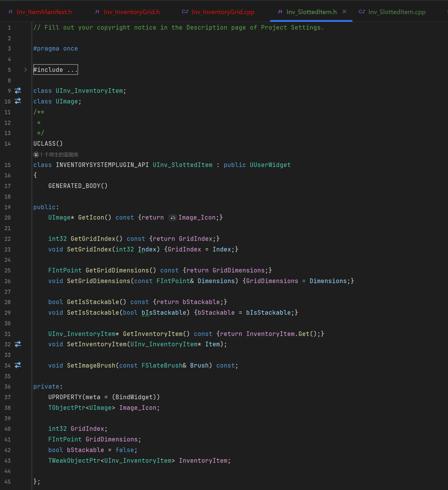448x490 pixels.
Task: Click the C++ file icon on Inv_InventoryGrid.cpp tab
Action: coord(185,12)
